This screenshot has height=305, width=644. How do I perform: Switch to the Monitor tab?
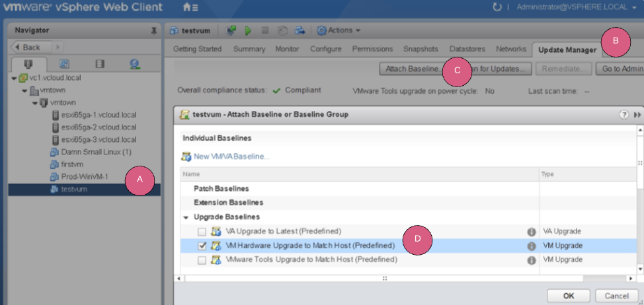(x=287, y=49)
